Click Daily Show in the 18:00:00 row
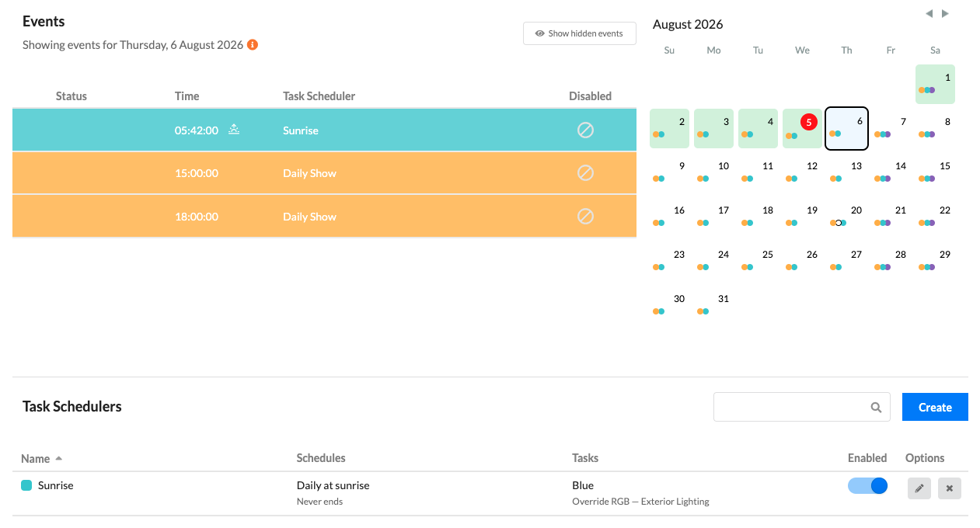The height and width of the screenshot is (528, 980). [x=309, y=217]
